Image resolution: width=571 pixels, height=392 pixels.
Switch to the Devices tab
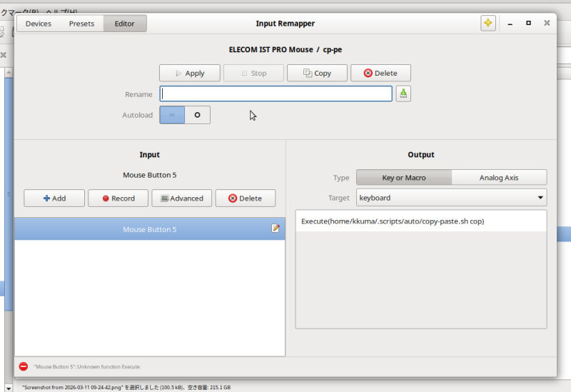click(x=39, y=24)
